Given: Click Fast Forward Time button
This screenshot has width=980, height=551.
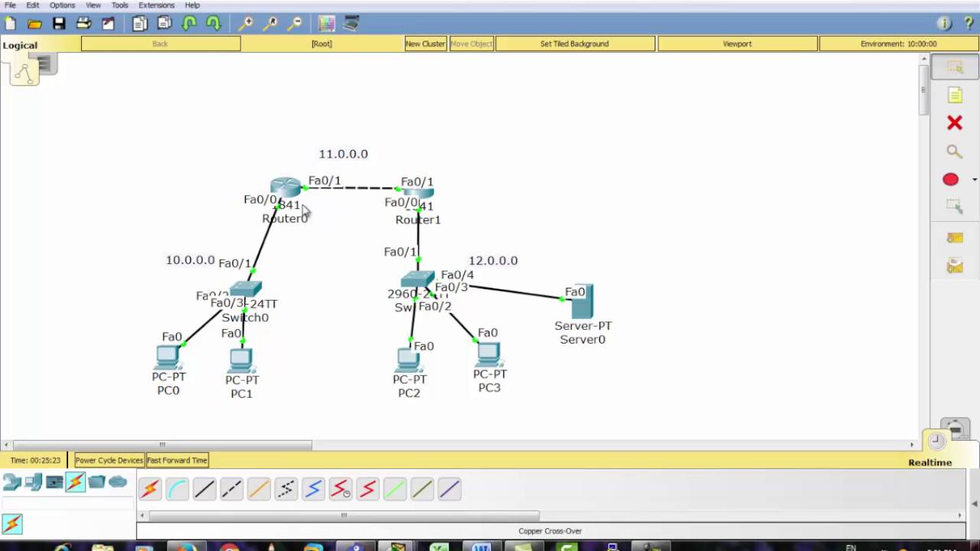Looking at the screenshot, I should coord(177,460).
